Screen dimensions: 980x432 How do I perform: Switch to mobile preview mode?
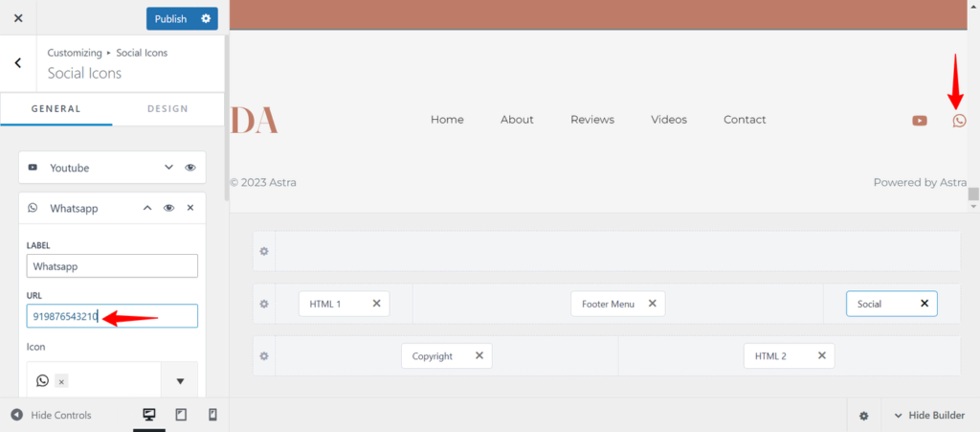212,415
